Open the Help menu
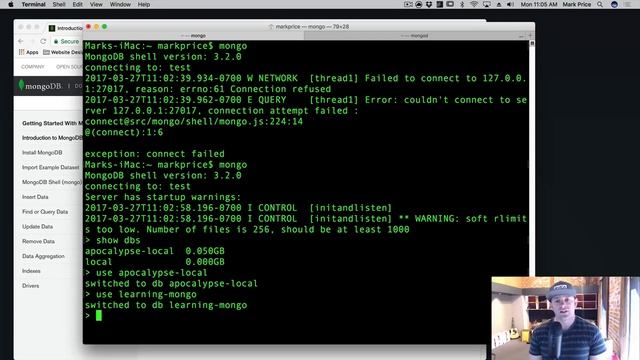The width and height of the screenshot is (640, 360). [144, 4]
